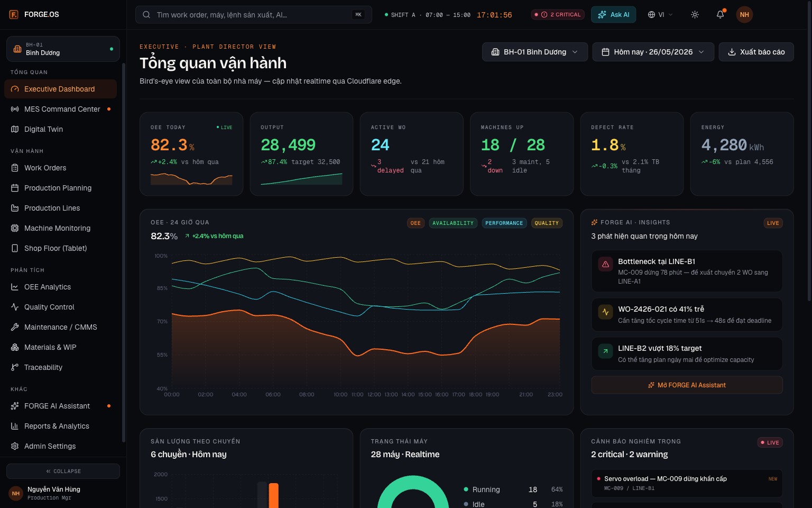Click the Ask AI button

(x=613, y=15)
